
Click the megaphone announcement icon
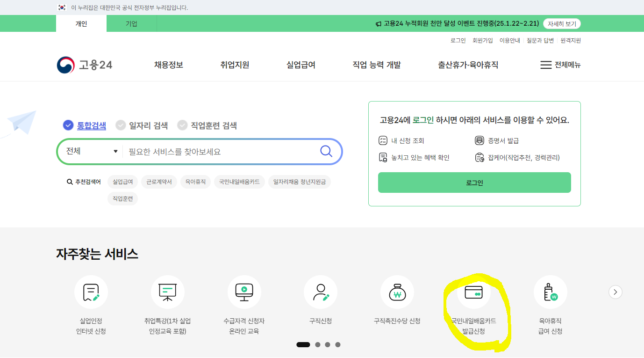(x=379, y=24)
